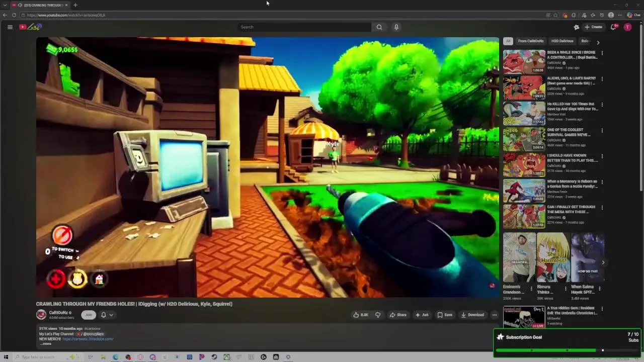
Task: Go to the YouTube home logo
Action: (30, 27)
